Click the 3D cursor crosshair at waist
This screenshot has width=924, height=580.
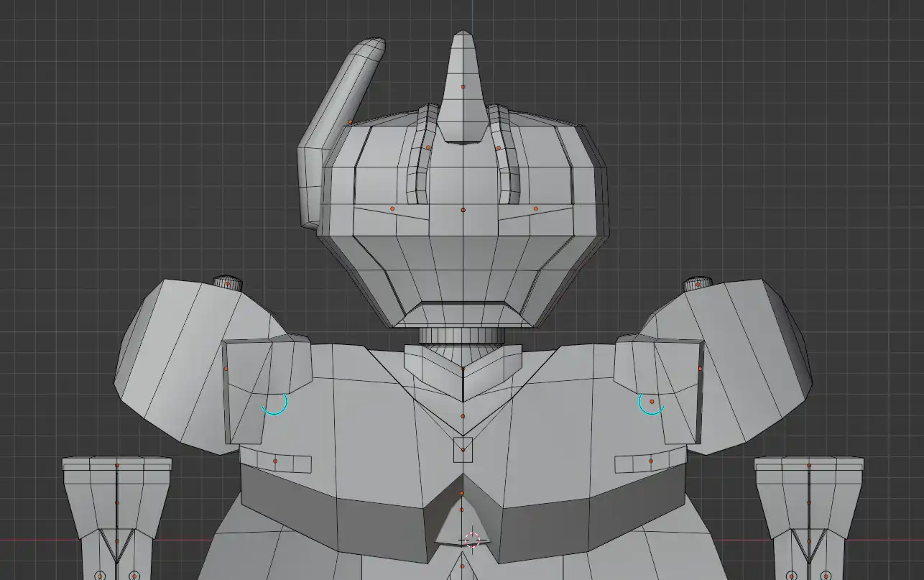click(x=472, y=540)
